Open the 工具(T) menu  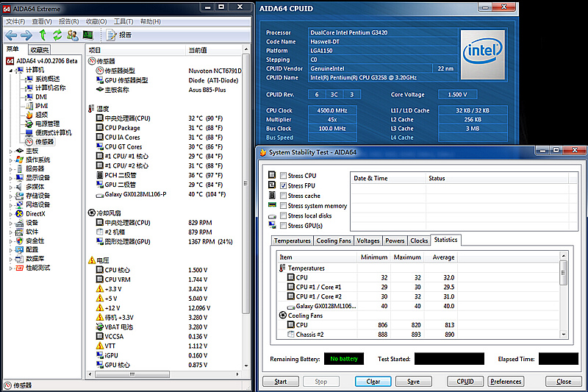click(123, 21)
